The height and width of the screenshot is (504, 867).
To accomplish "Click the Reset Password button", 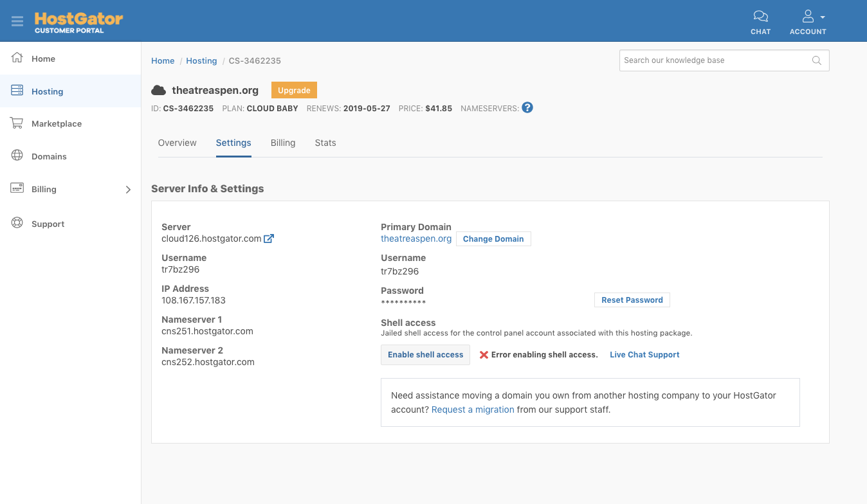I will tap(632, 300).
